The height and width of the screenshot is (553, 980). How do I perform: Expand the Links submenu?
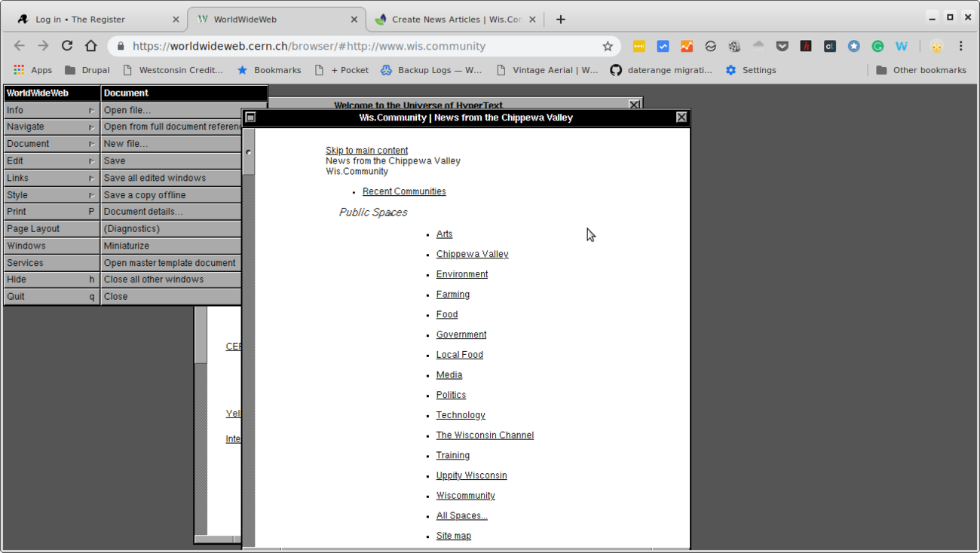(51, 178)
